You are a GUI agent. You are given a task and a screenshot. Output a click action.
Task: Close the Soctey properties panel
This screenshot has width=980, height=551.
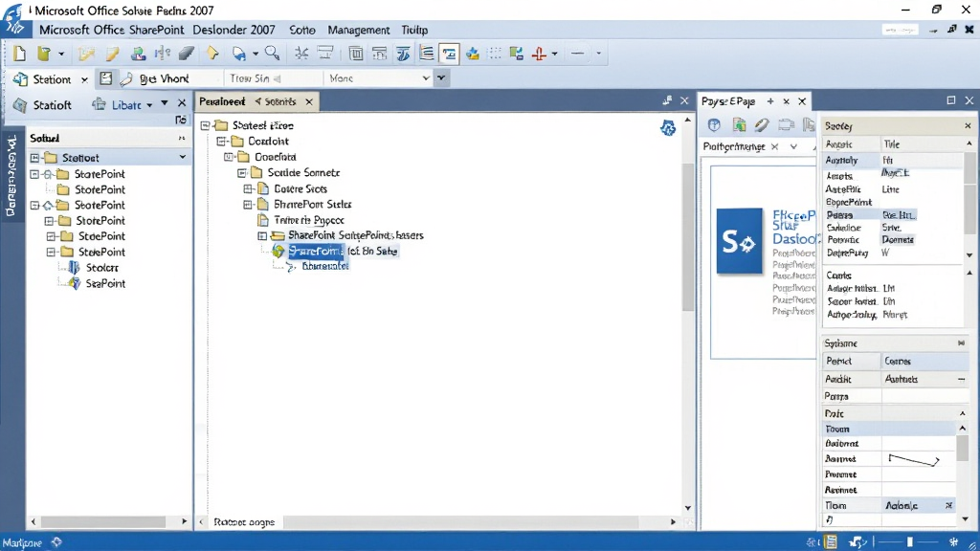[968, 125]
